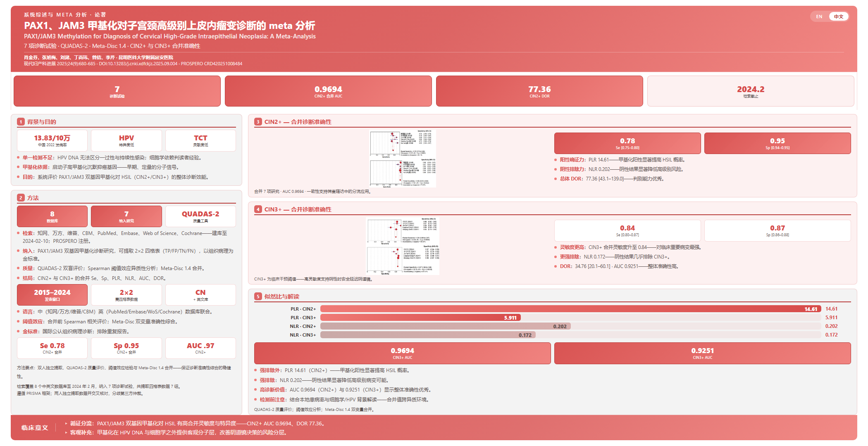Click the section 2 number badge 方法
The height and width of the screenshot is (446, 868).
click(x=21, y=198)
